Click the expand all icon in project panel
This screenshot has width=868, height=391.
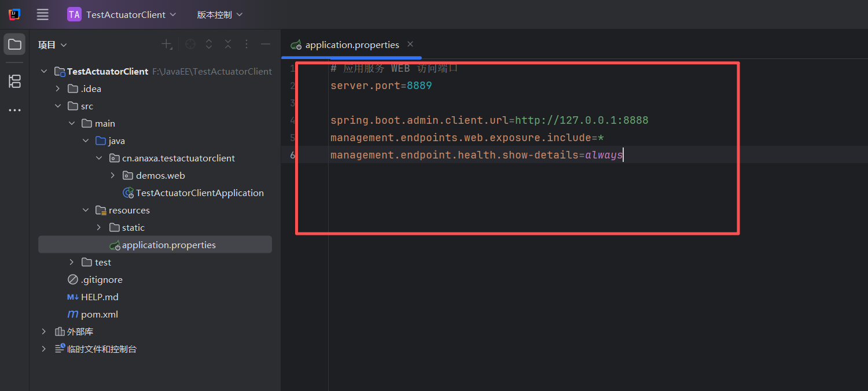click(x=209, y=45)
